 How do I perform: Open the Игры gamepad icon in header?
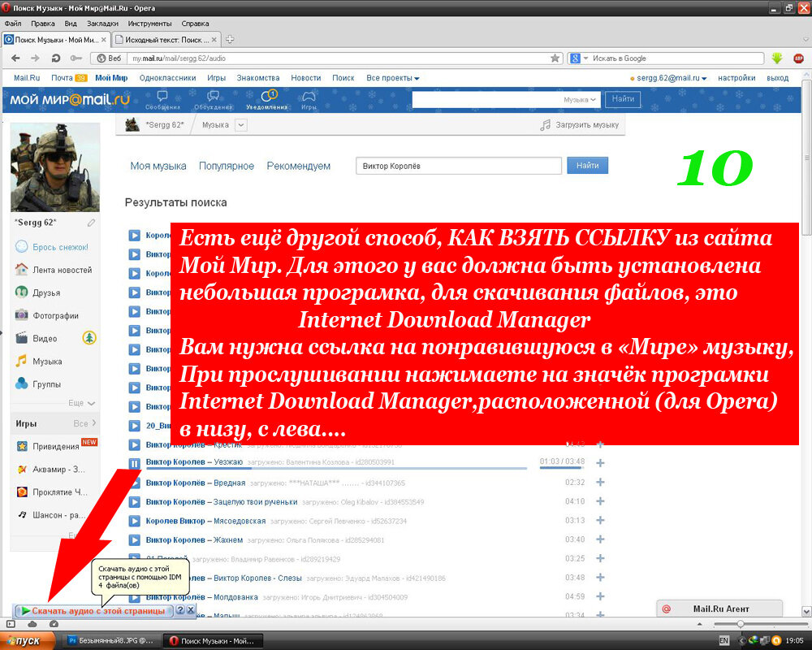pyautogui.click(x=309, y=100)
